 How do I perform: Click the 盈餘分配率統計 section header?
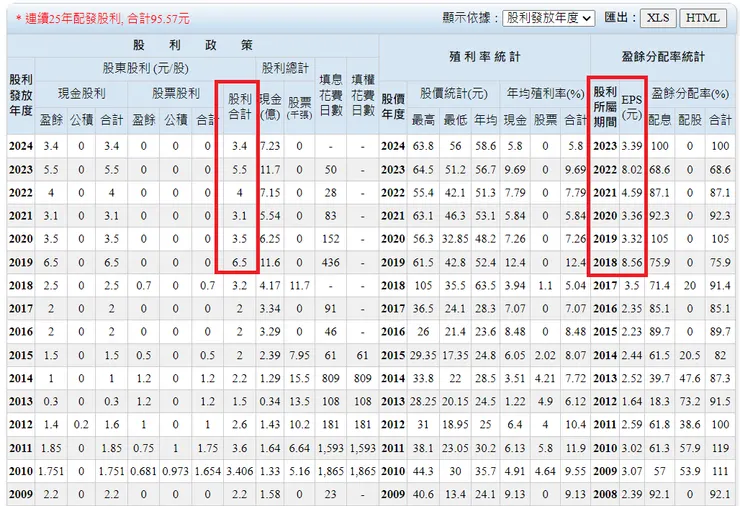pos(663,58)
